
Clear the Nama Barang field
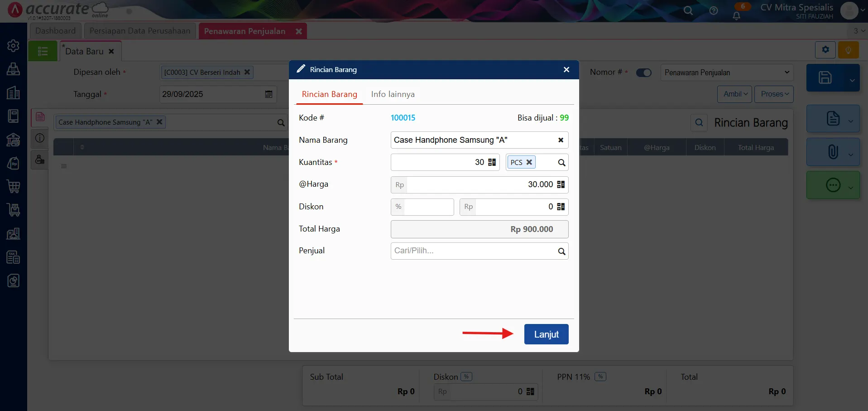click(x=561, y=140)
